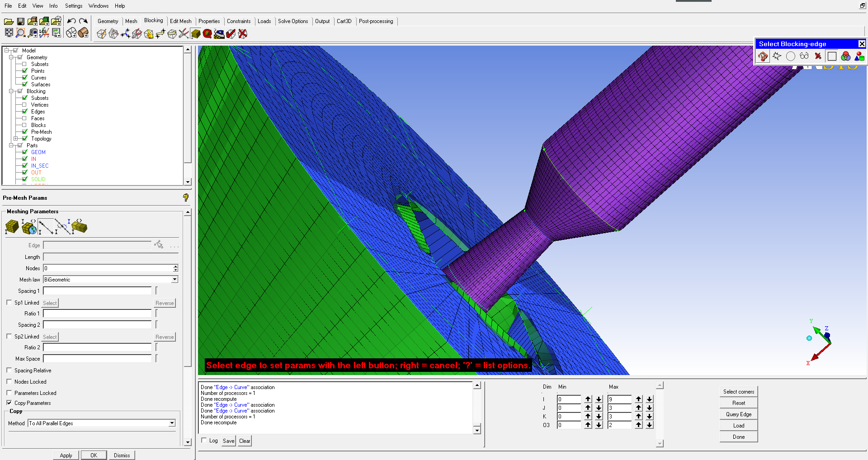Image resolution: width=868 pixels, height=460 pixels.
Task: Enable the Nodes Locked checkbox
Action: pyautogui.click(x=9, y=382)
